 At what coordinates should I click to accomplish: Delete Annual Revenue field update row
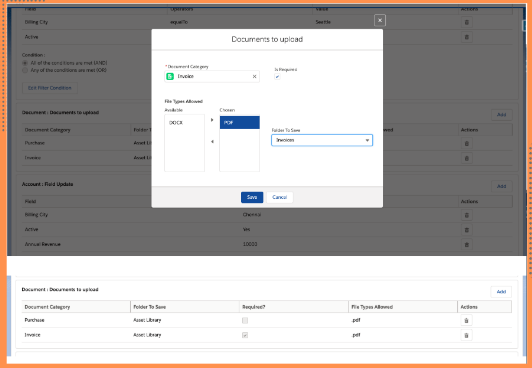point(467,244)
